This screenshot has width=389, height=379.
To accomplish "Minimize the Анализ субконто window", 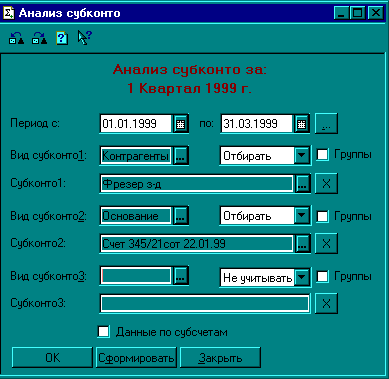I will pos(342,13).
